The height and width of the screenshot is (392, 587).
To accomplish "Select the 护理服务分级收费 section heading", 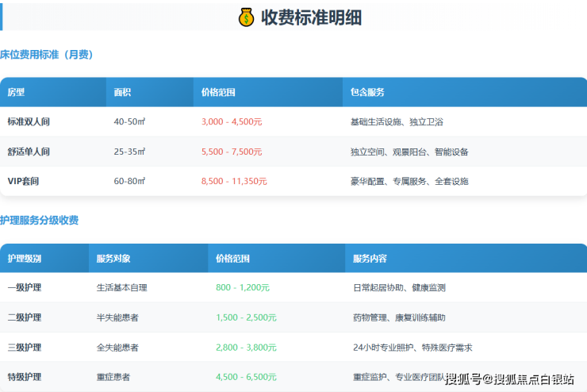I will (x=40, y=220).
